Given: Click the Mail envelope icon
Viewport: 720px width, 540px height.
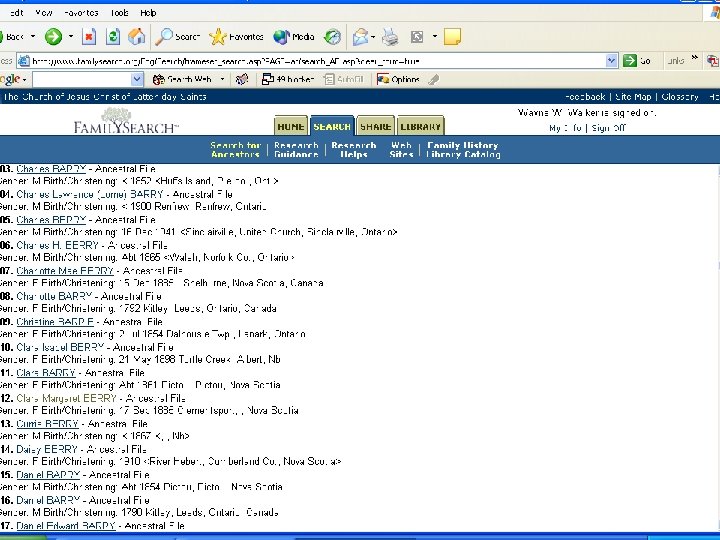Looking at the screenshot, I should click(x=360, y=37).
